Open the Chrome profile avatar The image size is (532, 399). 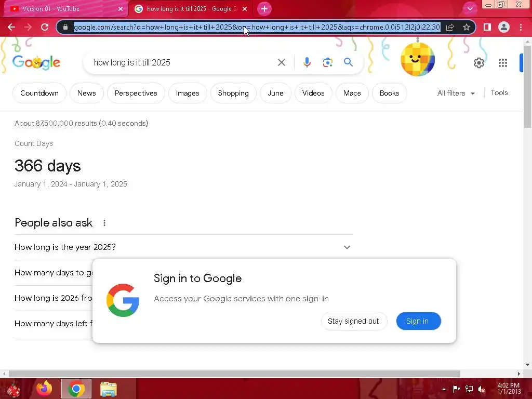click(x=504, y=27)
